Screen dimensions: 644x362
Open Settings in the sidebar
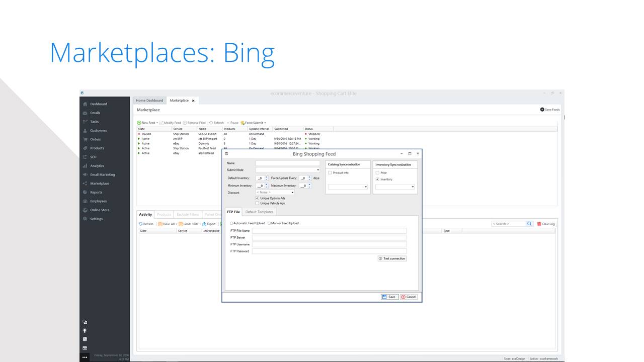pyautogui.click(x=97, y=219)
